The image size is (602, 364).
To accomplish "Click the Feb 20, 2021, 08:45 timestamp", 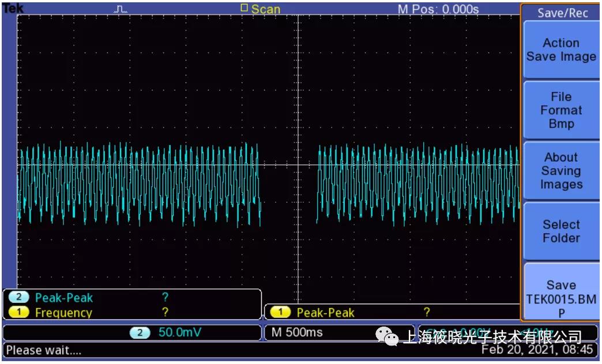I will pyautogui.click(x=537, y=350).
